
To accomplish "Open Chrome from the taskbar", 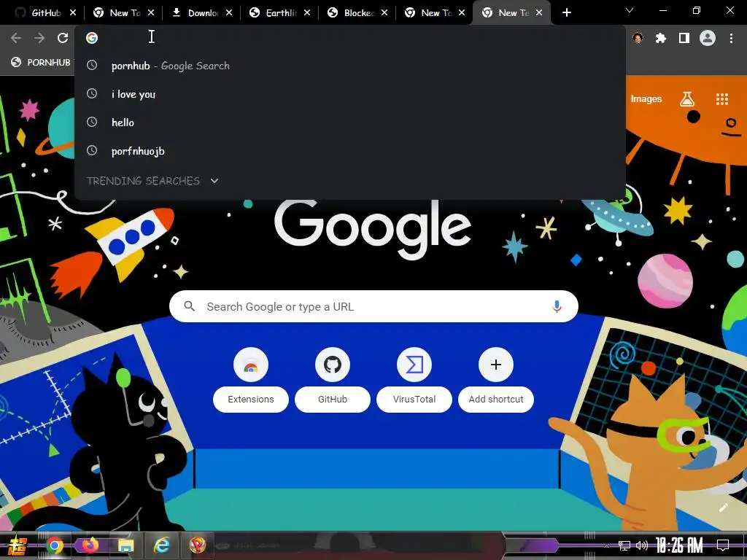I will point(55,545).
